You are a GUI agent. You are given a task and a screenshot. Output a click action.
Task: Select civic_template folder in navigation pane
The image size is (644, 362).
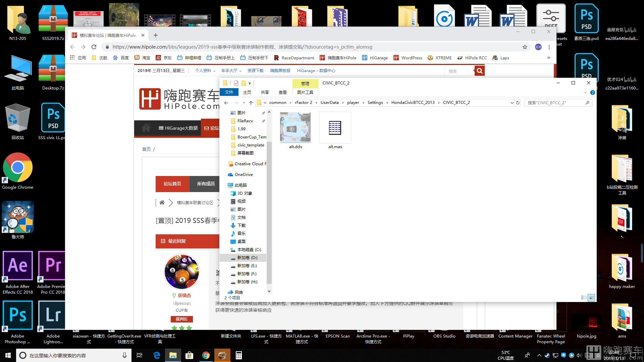click(x=251, y=145)
